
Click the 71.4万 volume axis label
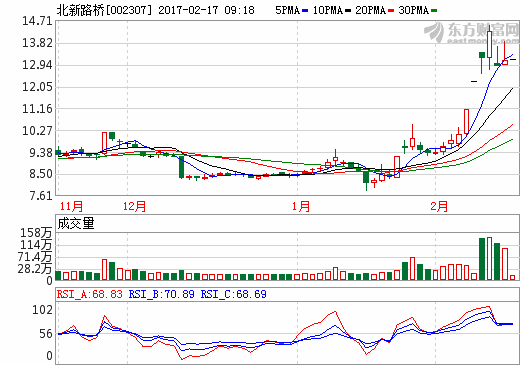coord(35,257)
